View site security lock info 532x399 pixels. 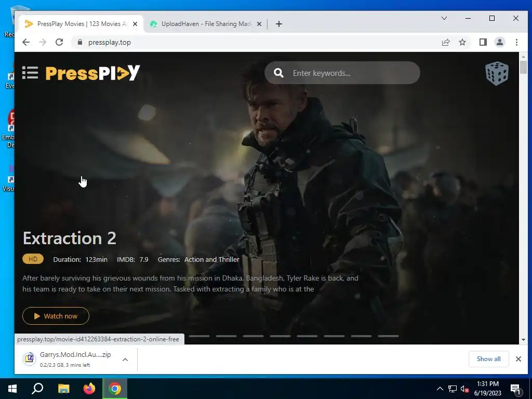tap(79, 42)
